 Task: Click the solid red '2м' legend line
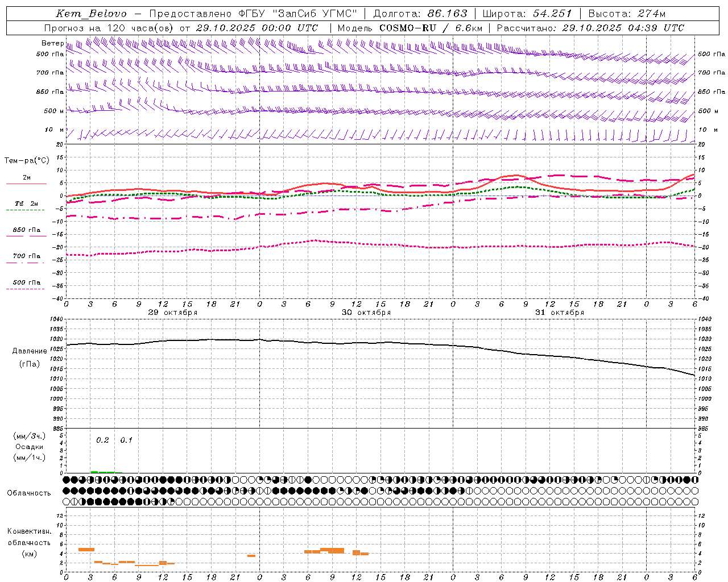26,184
